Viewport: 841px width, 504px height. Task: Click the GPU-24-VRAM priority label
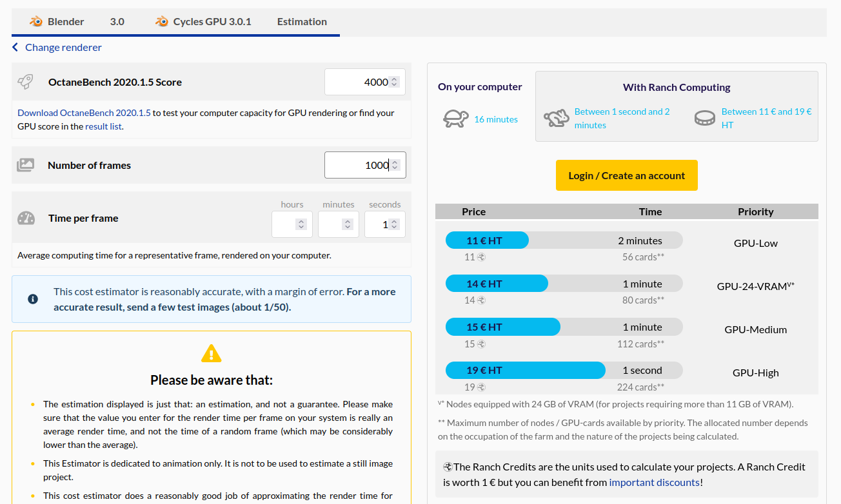click(x=756, y=286)
